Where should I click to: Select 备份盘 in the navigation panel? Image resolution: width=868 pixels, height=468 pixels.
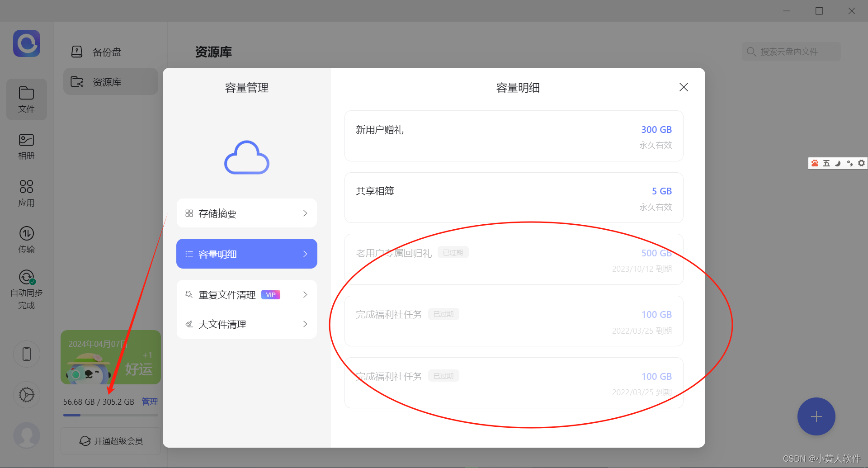tap(111, 52)
